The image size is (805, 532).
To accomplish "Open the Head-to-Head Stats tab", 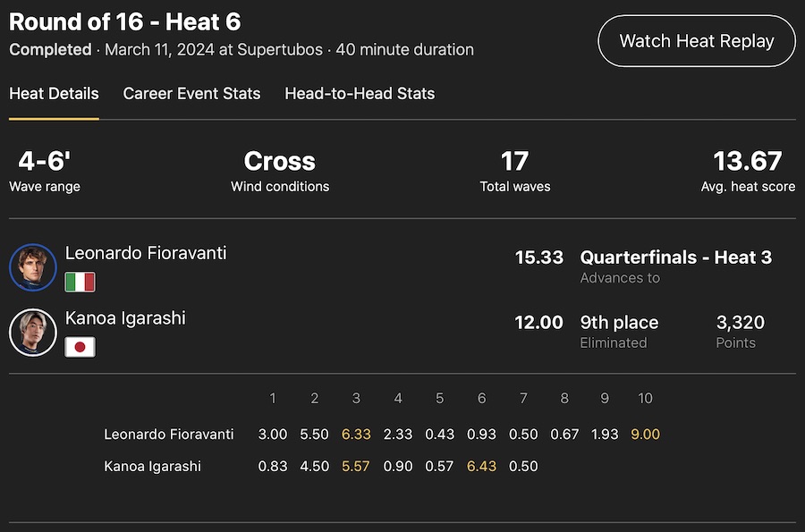I will point(360,93).
